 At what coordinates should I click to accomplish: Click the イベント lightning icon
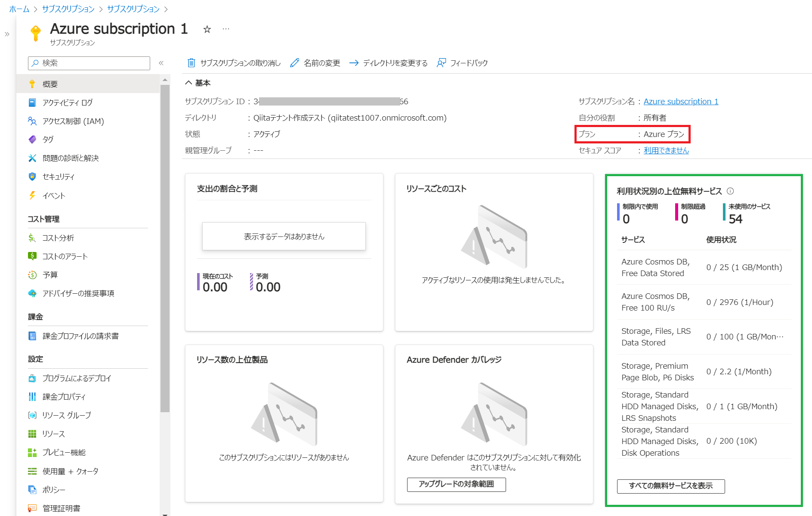(32, 196)
